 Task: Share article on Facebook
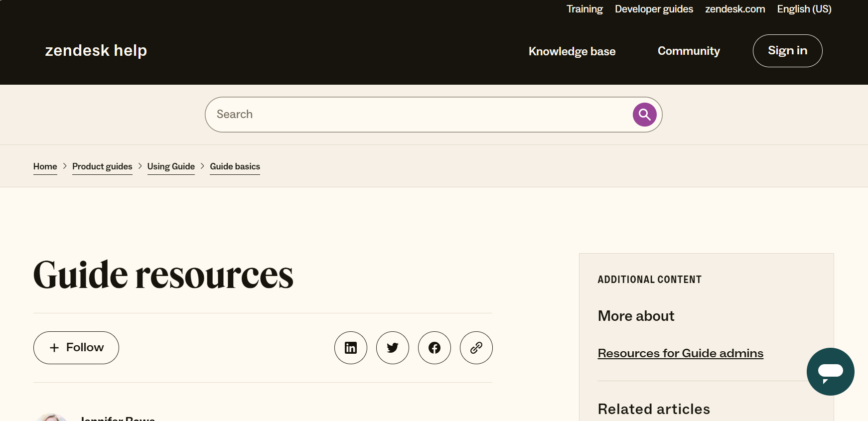pyautogui.click(x=434, y=348)
